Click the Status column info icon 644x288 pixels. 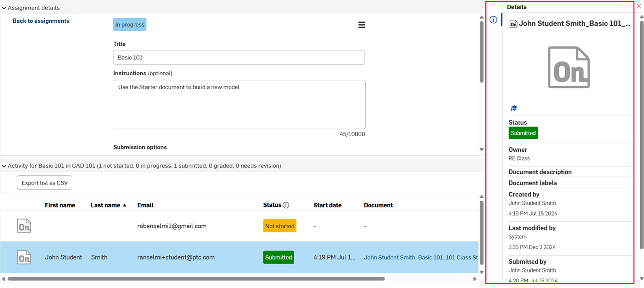coord(286,205)
